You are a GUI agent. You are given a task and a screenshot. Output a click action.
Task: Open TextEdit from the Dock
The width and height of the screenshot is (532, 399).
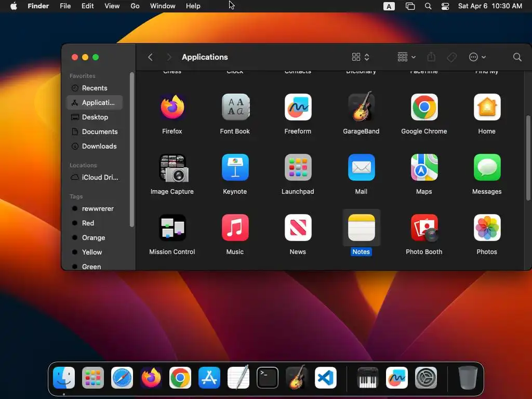pyautogui.click(x=238, y=377)
